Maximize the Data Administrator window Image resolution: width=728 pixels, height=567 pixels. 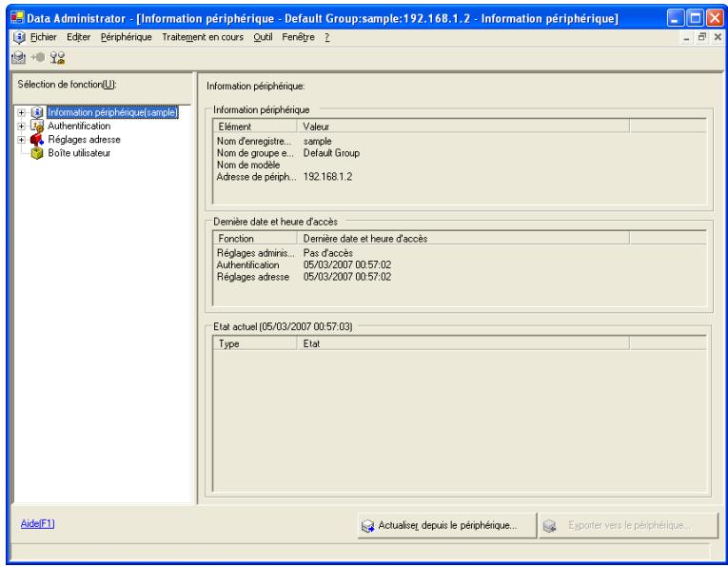[x=695, y=18]
